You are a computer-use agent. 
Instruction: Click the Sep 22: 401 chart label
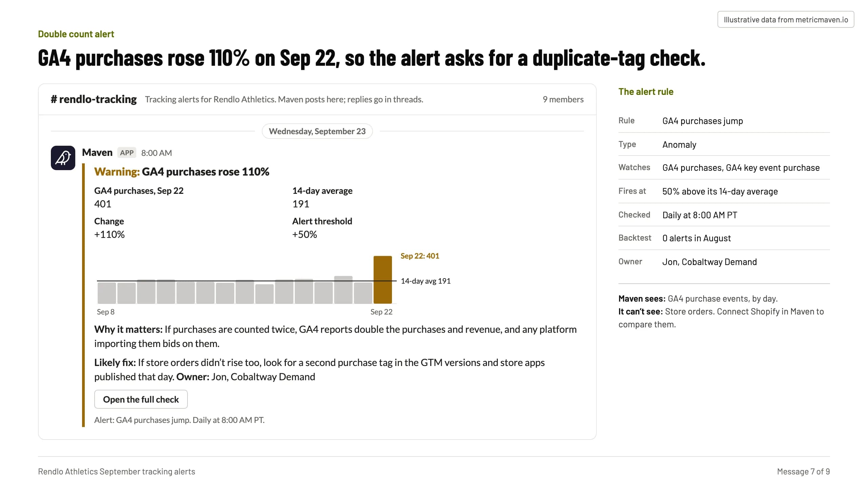(x=420, y=256)
